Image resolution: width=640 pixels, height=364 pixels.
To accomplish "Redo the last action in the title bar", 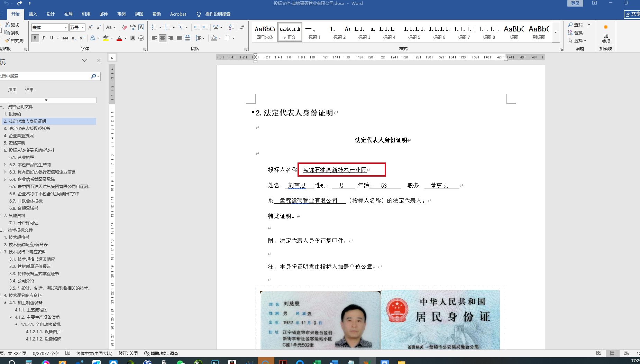I will coord(20,3).
